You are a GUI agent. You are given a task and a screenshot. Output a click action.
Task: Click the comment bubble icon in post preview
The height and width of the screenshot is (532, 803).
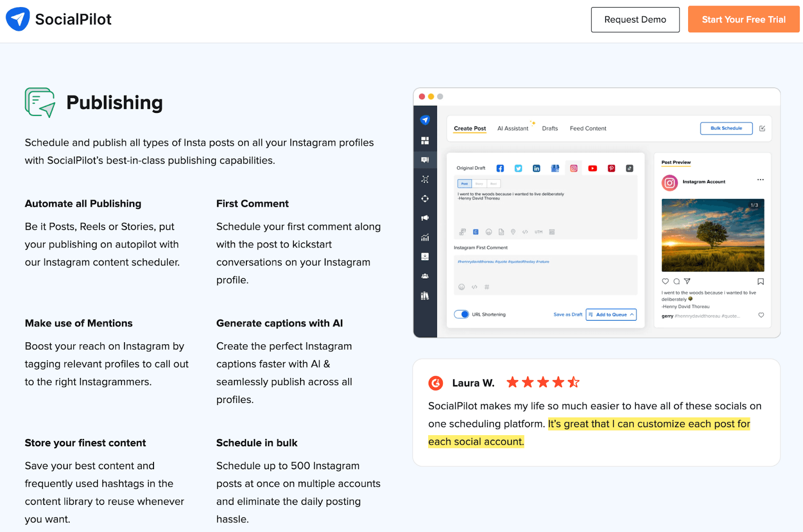(x=677, y=282)
